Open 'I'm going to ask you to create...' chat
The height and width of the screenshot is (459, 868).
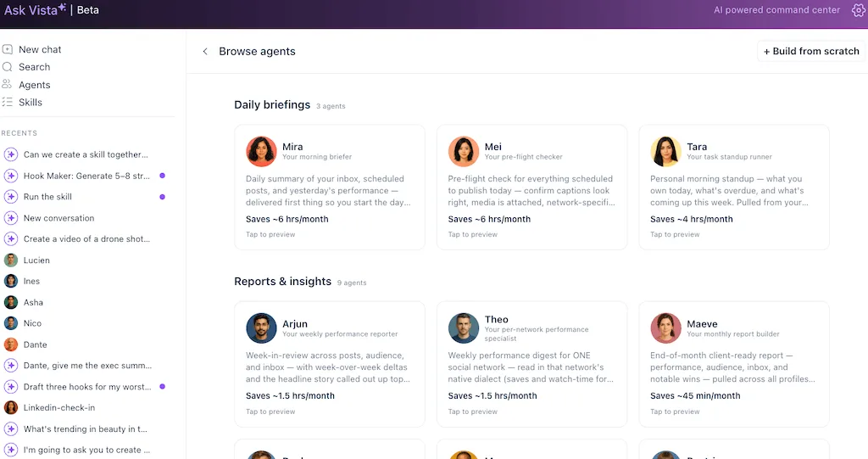(86, 450)
